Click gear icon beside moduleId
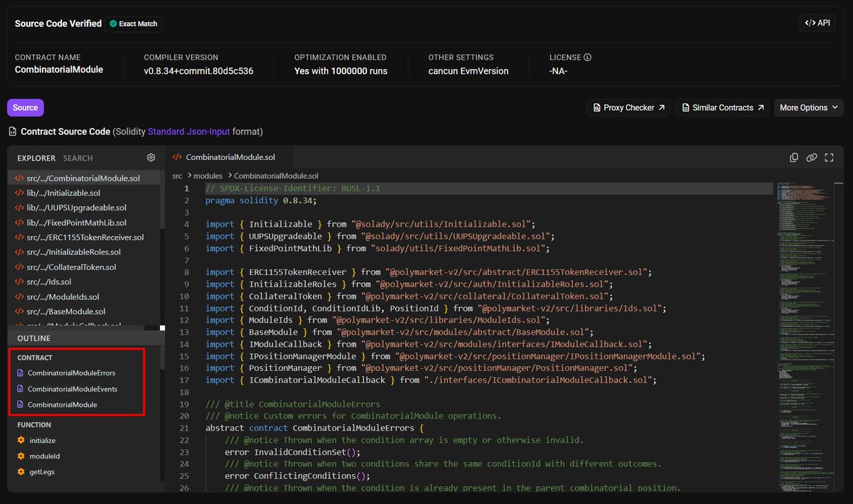This screenshot has height=504, width=853. (21, 456)
